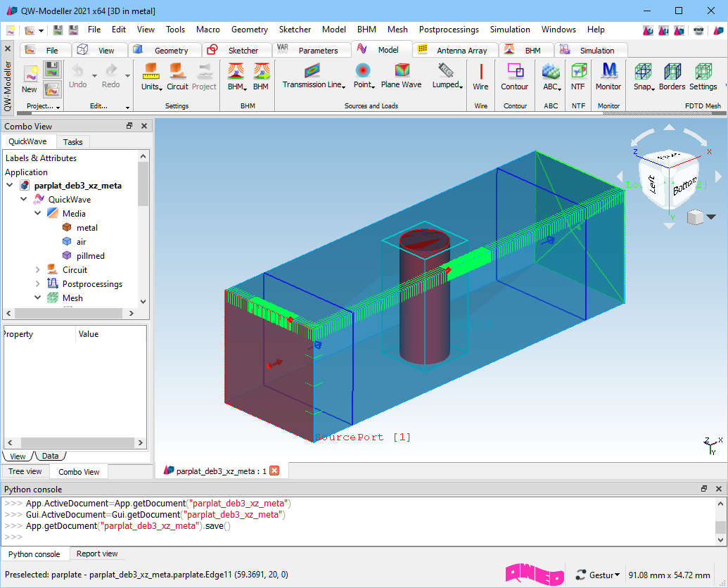Switch to the Report view tab
This screenshot has width=728, height=588.
pyautogui.click(x=97, y=554)
